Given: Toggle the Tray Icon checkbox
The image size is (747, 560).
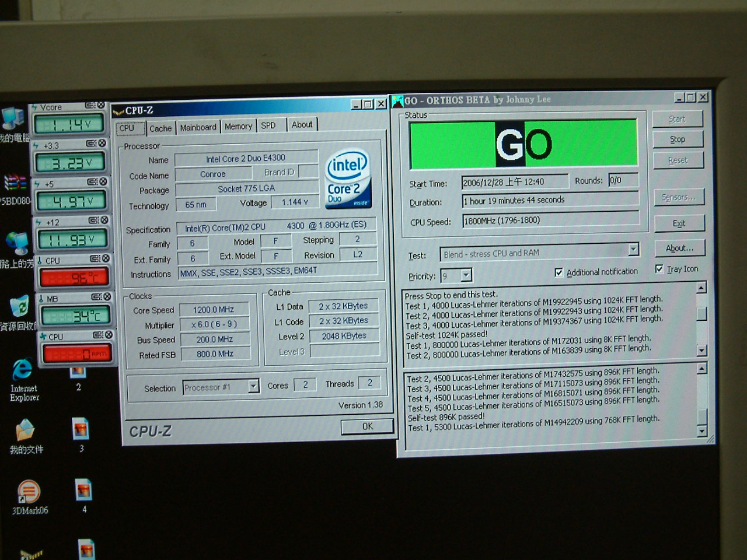Looking at the screenshot, I should (x=659, y=269).
